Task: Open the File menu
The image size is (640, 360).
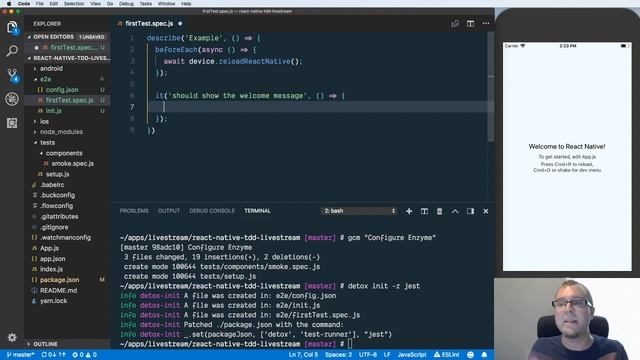Action: click(40, 4)
